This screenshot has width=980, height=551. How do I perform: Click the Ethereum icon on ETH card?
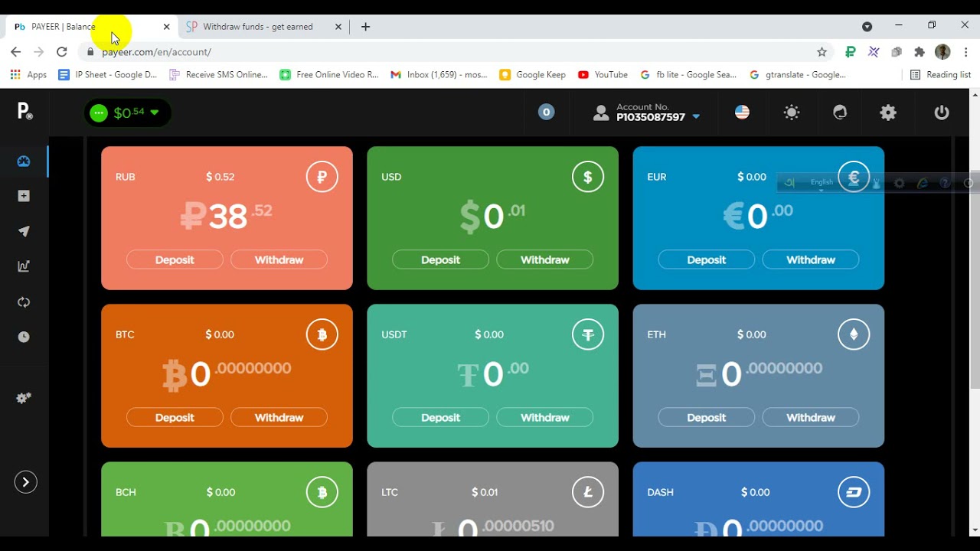pyautogui.click(x=854, y=334)
